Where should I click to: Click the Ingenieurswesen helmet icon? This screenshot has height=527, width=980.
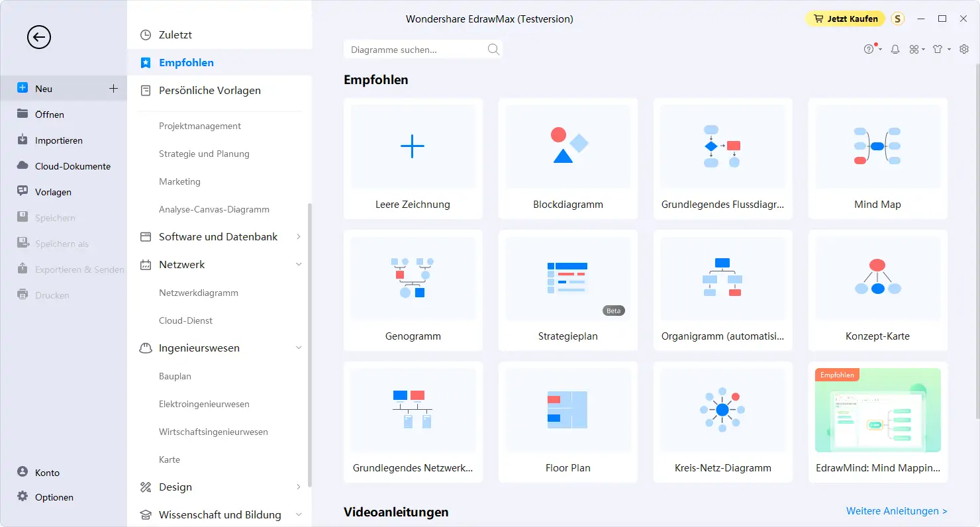[x=146, y=348]
